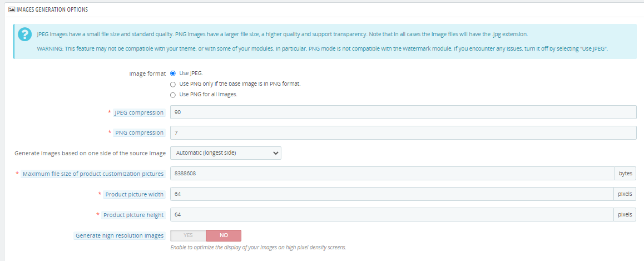Select Use PNG only if base image is PNG
This screenshot has width=644, height=261.
click(173, 84)
